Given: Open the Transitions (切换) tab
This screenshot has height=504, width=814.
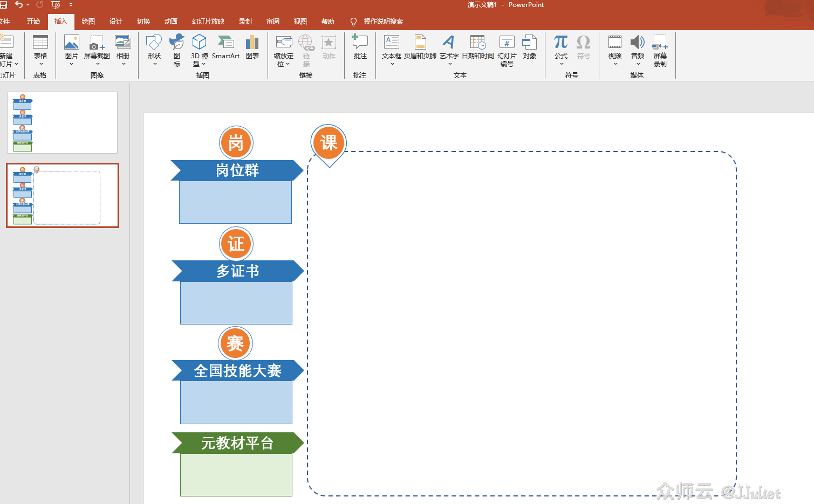Looking at the screenshot, I should (143, 22).
